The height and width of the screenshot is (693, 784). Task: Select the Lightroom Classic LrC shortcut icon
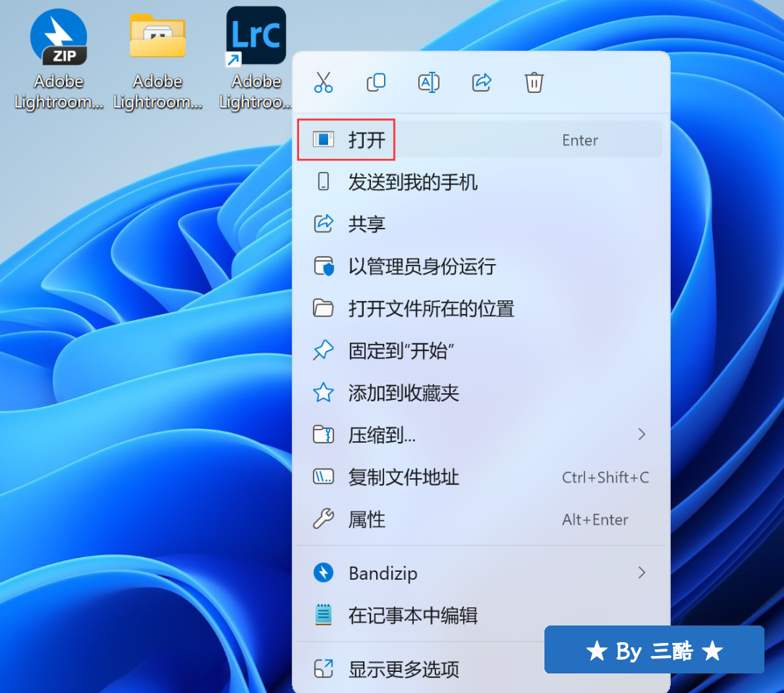click(x=256, y=36)
